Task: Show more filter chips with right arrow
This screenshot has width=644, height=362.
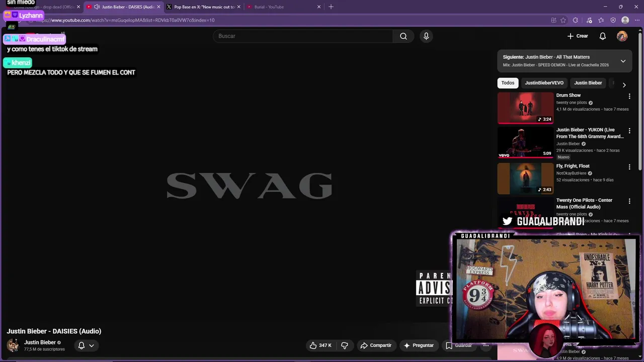Action: (624, 85)
